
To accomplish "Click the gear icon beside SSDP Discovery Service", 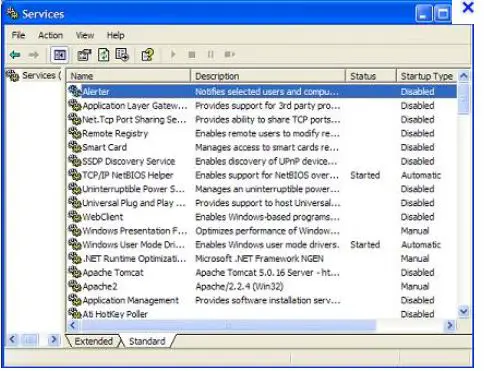I will [x=75, y=161].
